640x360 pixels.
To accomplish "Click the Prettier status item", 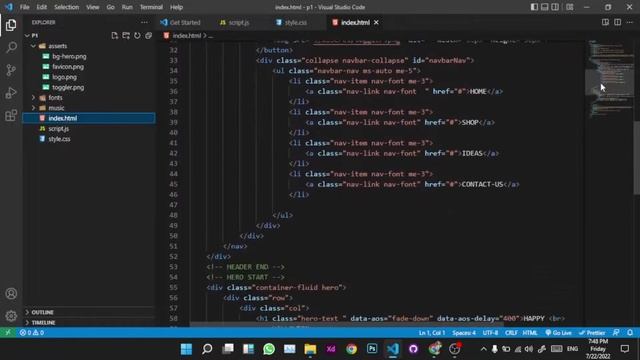I will click(592, 333).
